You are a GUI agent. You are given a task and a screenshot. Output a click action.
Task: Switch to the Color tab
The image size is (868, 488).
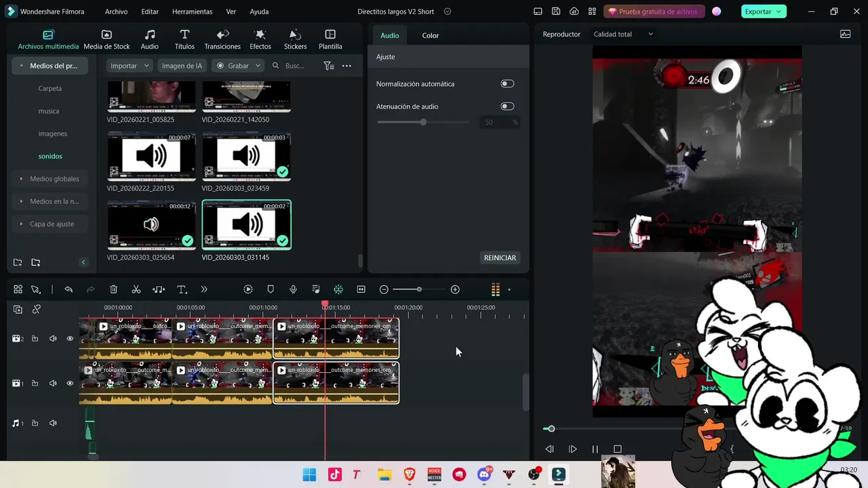pyautogui.click(x=431, y=35)
